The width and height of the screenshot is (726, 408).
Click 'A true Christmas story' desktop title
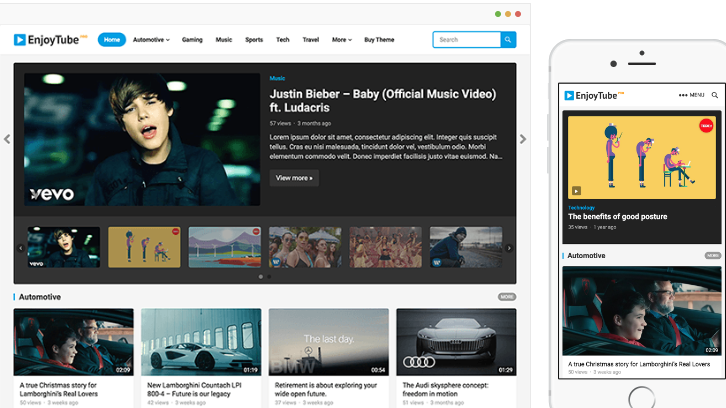tap(59, 389)
